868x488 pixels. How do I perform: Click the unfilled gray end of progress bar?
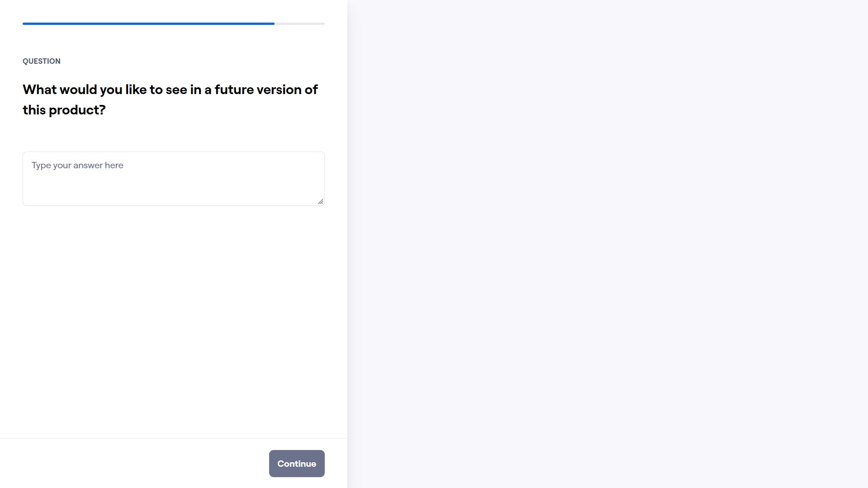coord(299,24)
